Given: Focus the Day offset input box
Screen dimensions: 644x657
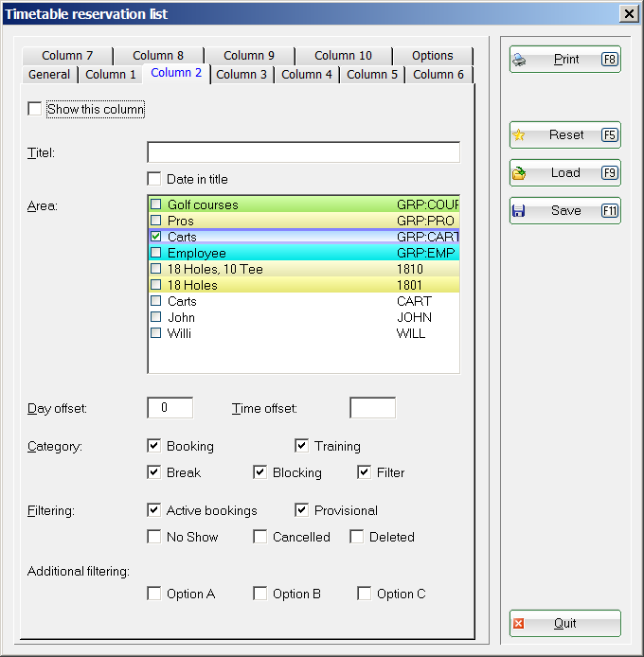Looking at the screenshot, I should (170, 408).
